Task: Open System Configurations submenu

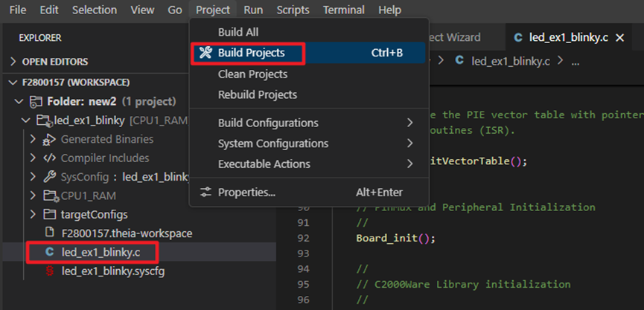Action: click(309, 143)
